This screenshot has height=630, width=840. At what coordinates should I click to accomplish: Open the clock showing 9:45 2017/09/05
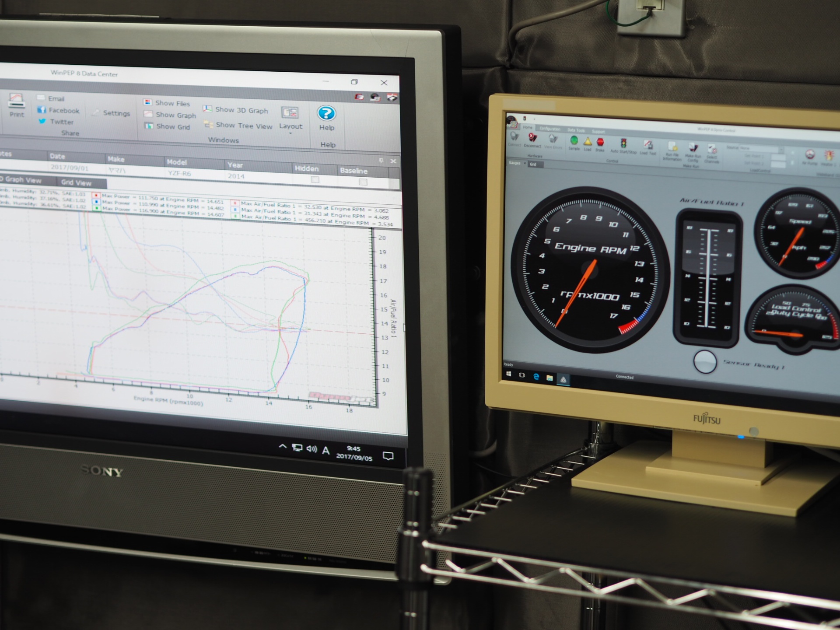(x=354, y=453)
